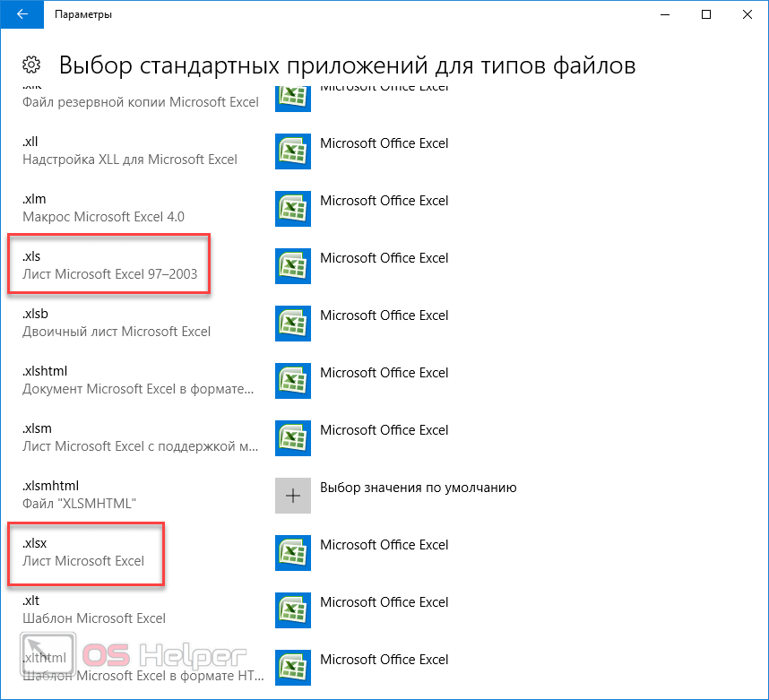Image resolution: width=769 pixels, height=700 pixels.
Task: Click description Файл резервной копии Microsoft Excel
Action: (141, 102)
